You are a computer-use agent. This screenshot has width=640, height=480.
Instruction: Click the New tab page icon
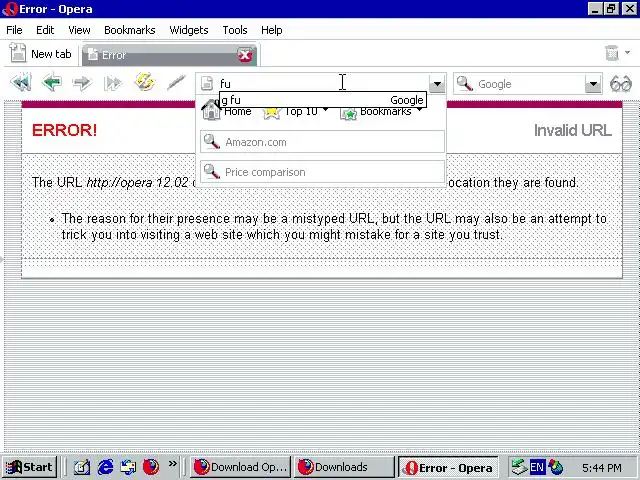point(18,53)
